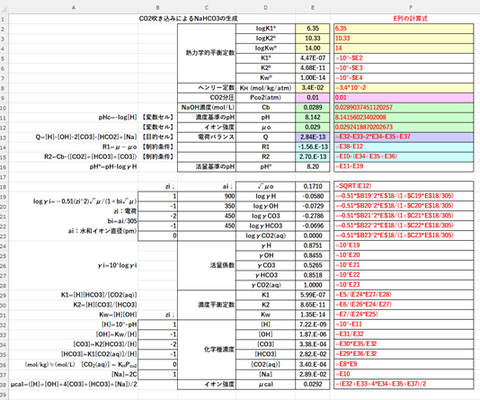Viewport: 480px width, 400px height.
Task: Select the Pco2(atm) label cell
Action: 265,98
